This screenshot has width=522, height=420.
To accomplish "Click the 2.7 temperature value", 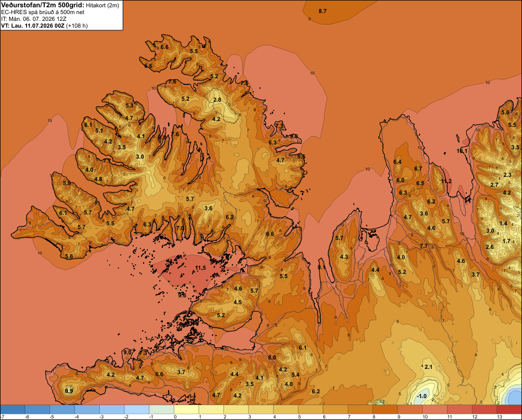I will 494,185.
